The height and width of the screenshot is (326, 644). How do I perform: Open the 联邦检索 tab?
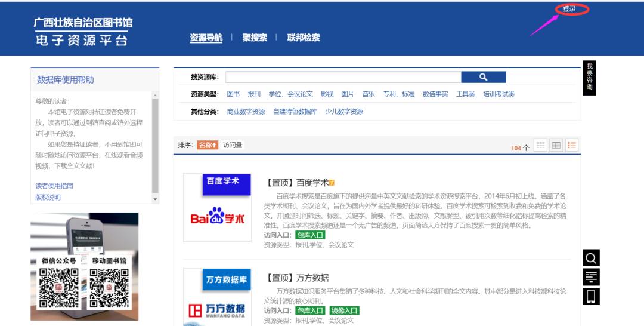pyautogui.click(x=304, y=38)
